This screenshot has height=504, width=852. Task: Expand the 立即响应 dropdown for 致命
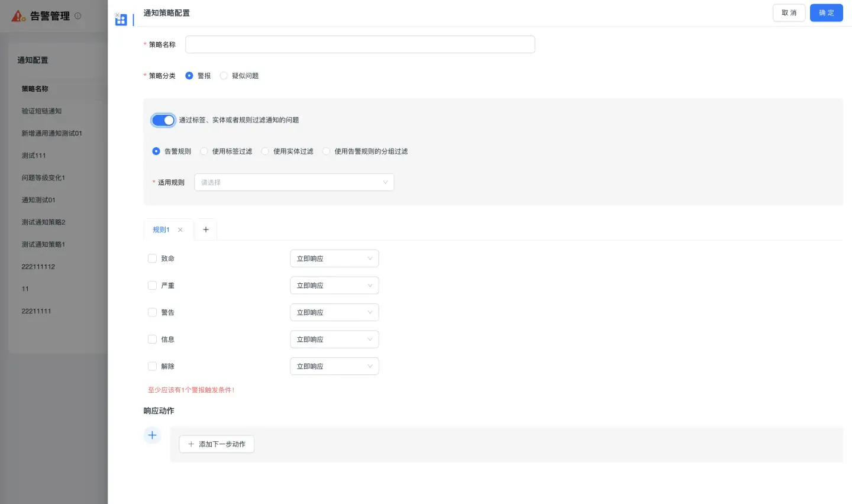point(334,259)
